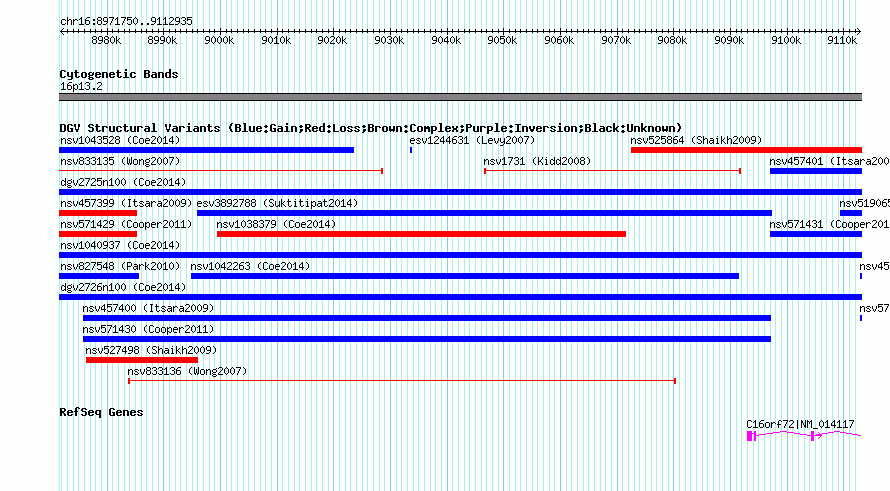Click the 8980k ruler position label
Screen dimensions: 890x491
tap(106, 40)
